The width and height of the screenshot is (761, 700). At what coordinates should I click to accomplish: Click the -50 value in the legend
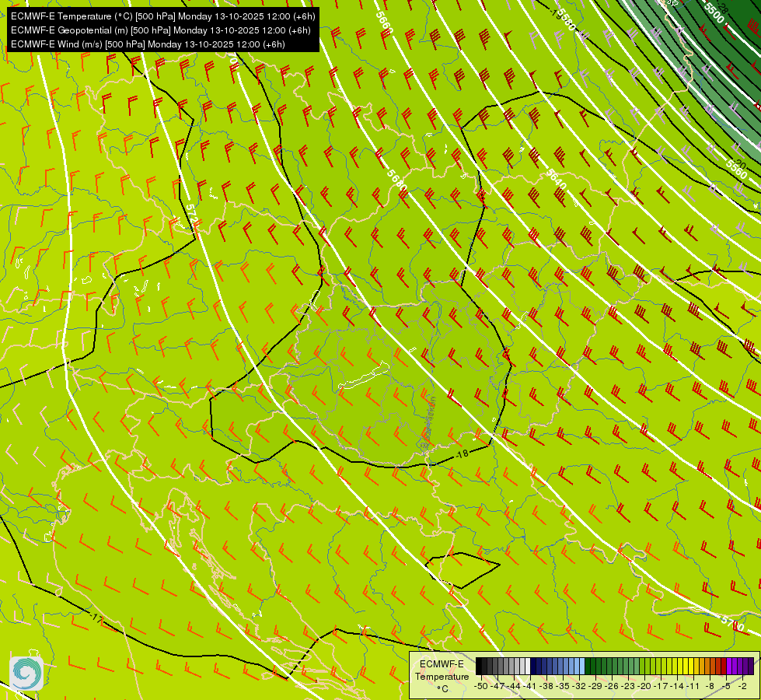coord(481,686)
